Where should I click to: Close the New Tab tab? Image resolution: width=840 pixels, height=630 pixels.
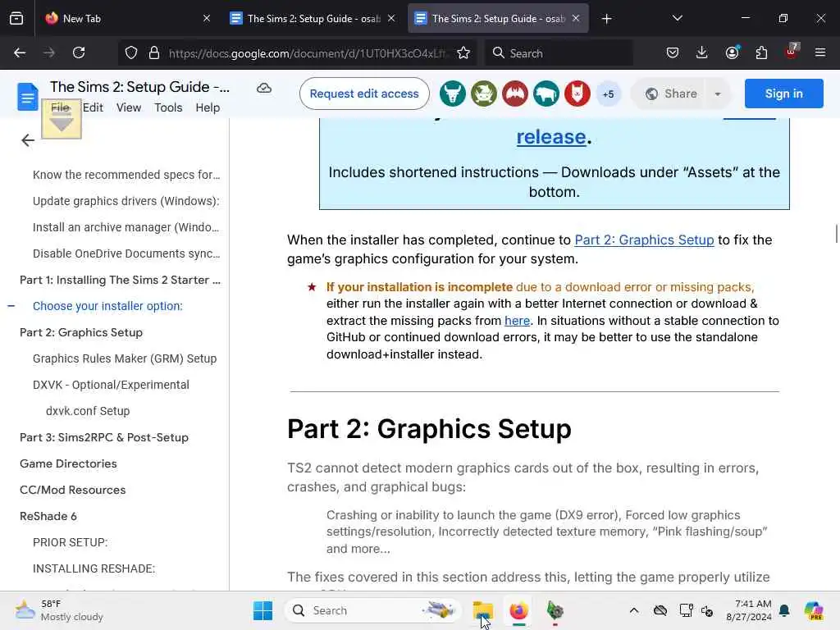point(206,18)
